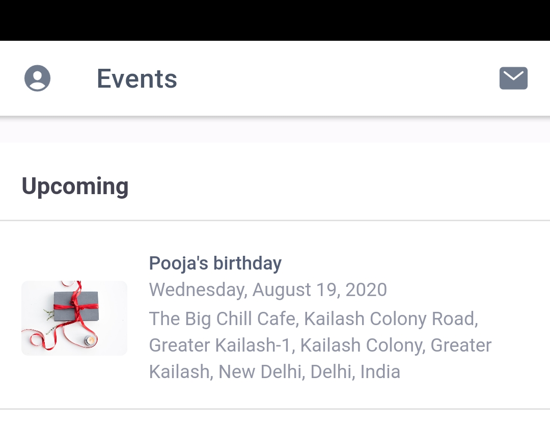550x427 pixels.
Task: Click the Events header title
Action: tap(137, 79)
